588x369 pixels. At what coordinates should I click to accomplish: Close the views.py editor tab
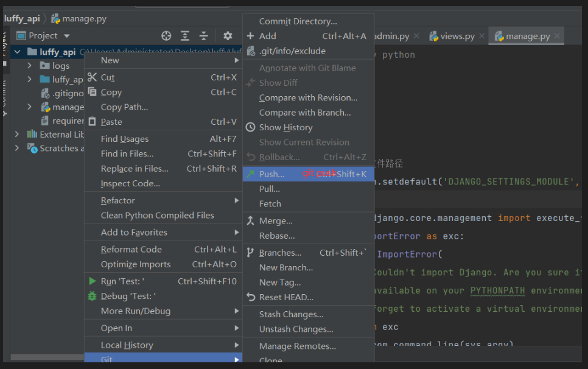pos(482,36)
